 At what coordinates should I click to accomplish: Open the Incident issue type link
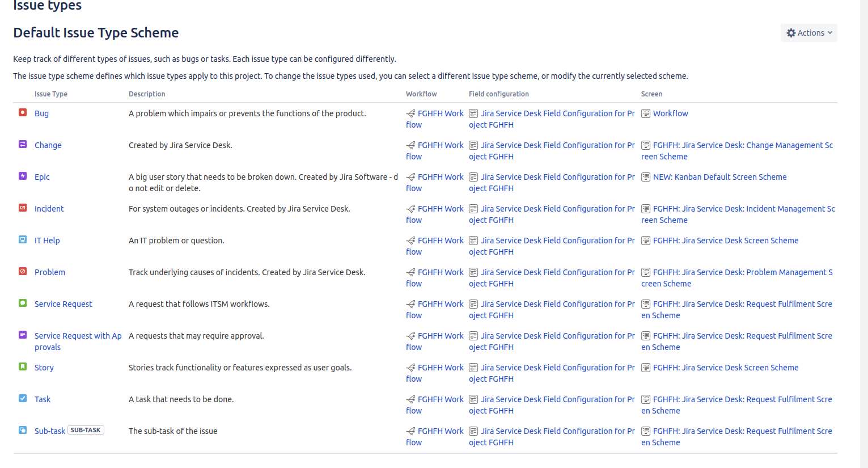(49, 209)
